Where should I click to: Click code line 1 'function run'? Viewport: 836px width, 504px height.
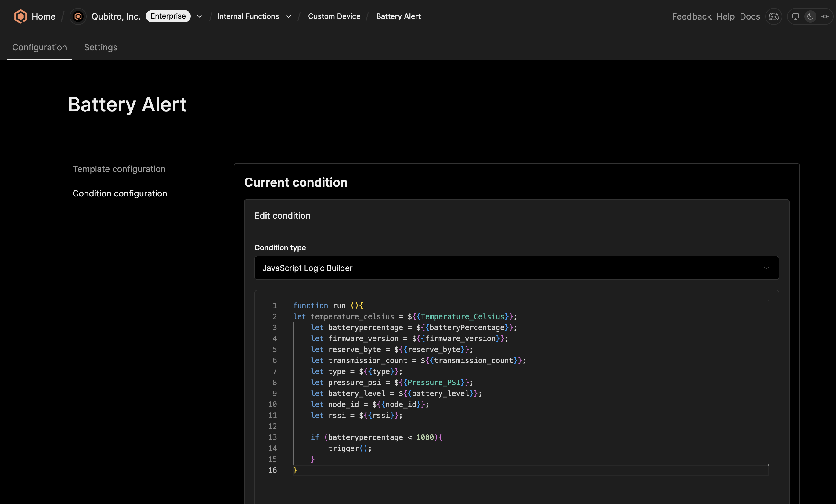pos(328,306)
